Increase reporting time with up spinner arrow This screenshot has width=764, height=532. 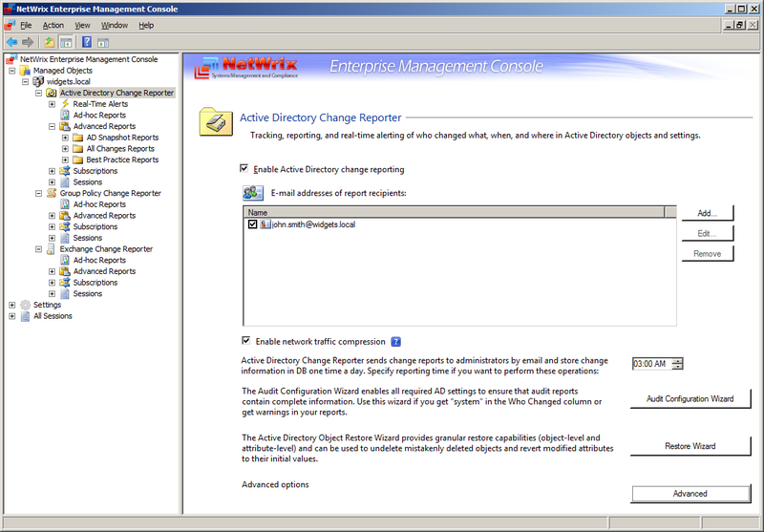click(x=677, y=361)
